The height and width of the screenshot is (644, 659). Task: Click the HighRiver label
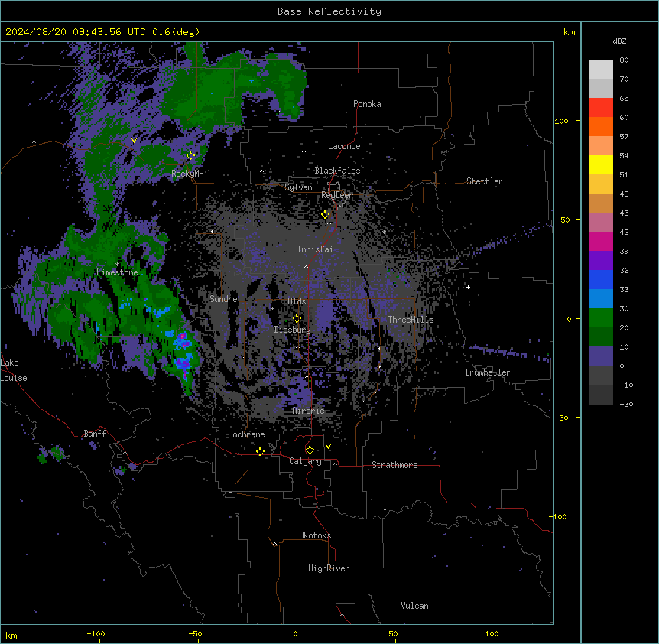(329, 568)
